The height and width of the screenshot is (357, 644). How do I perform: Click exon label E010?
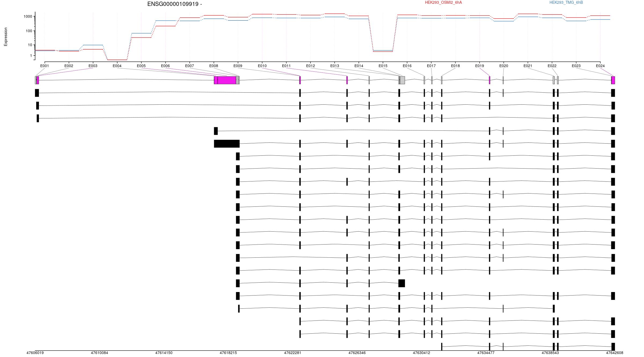[x=262, y=66]
